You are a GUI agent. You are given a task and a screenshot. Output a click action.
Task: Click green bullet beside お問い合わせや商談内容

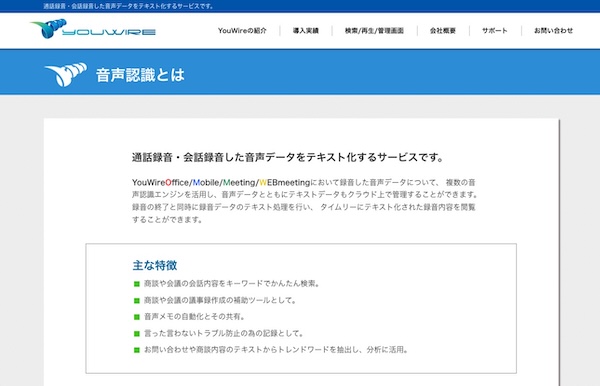click(137, 350)
